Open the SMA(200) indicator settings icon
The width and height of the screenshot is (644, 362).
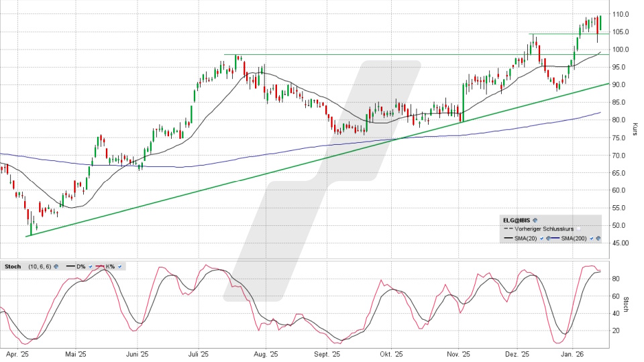pos(598,239)
